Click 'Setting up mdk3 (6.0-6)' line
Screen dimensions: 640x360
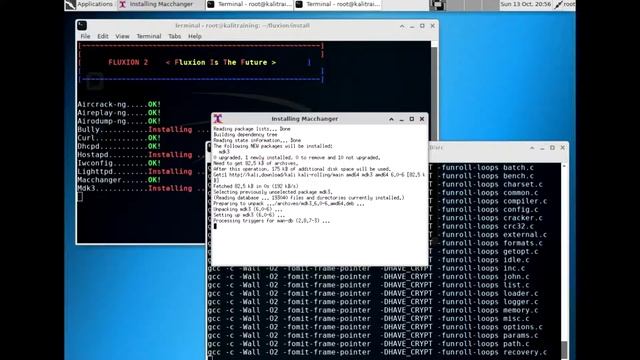point(249,215)
